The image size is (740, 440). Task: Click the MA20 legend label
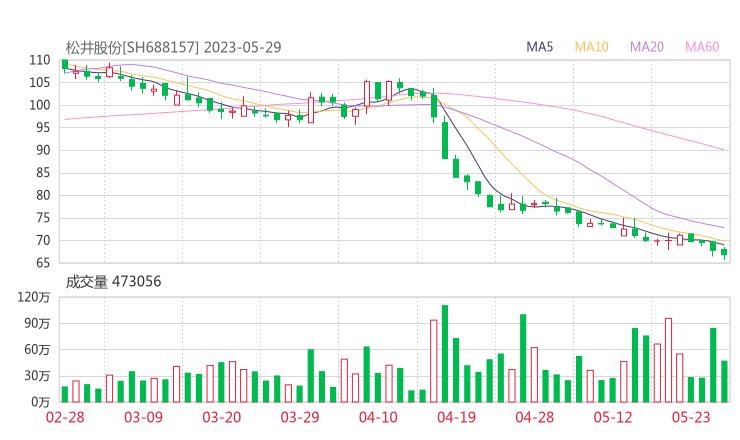pyautogui.click(x=647, y=47)
